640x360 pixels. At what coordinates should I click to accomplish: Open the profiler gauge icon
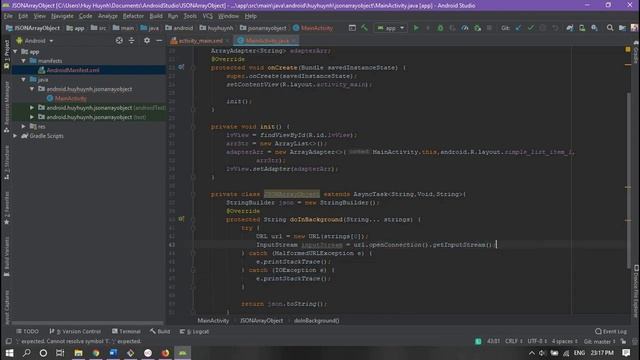[x=465, y=28]
